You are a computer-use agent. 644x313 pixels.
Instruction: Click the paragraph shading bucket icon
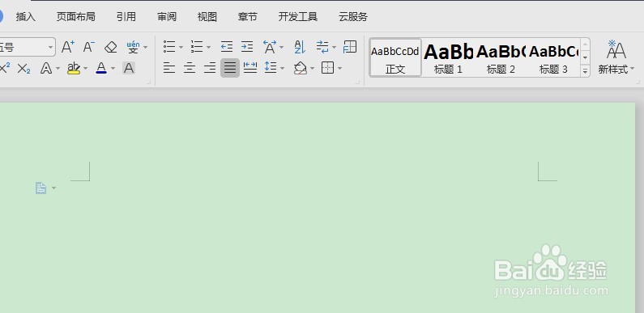point(301,68)
